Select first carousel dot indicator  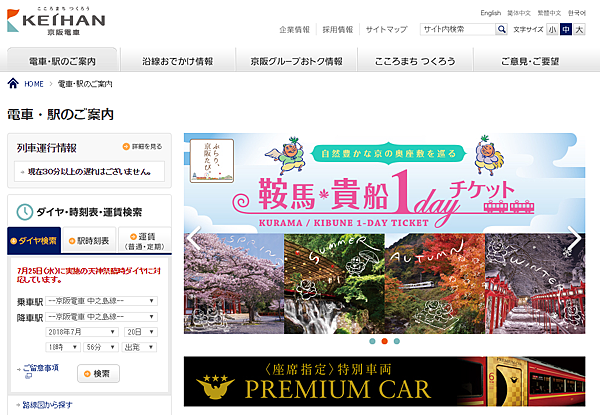pyautogui.click(x=372, y=341)
